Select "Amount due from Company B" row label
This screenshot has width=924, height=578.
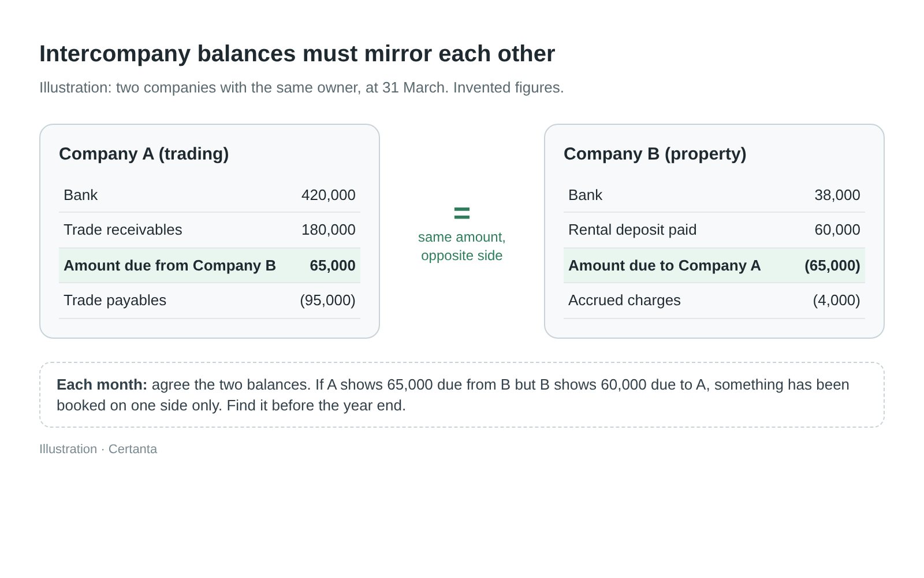click(x=170, y=265)
